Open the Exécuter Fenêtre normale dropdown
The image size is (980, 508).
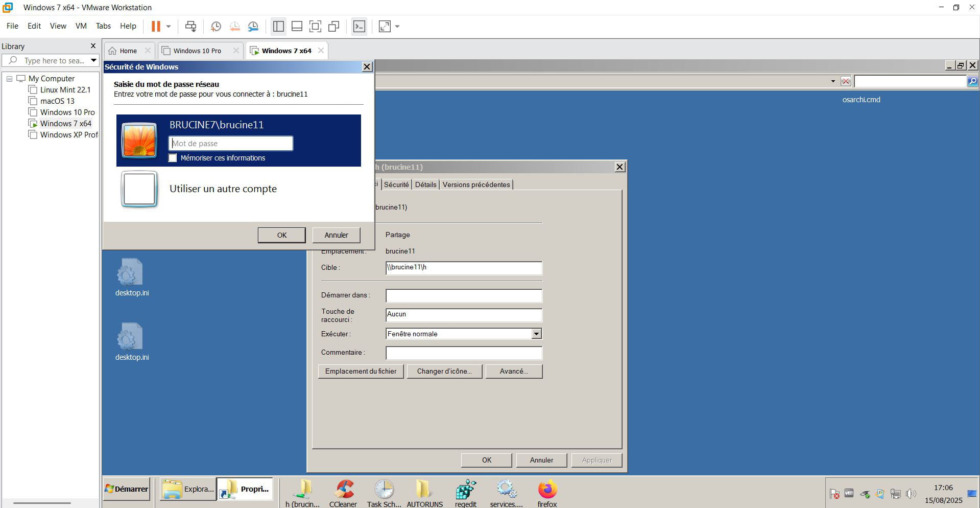536,334
